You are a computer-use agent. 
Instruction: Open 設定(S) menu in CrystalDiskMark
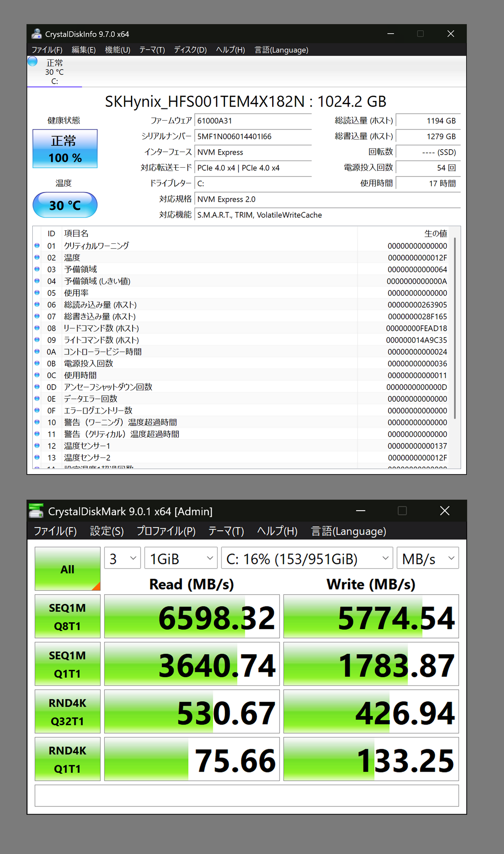(x=107, y=531)
